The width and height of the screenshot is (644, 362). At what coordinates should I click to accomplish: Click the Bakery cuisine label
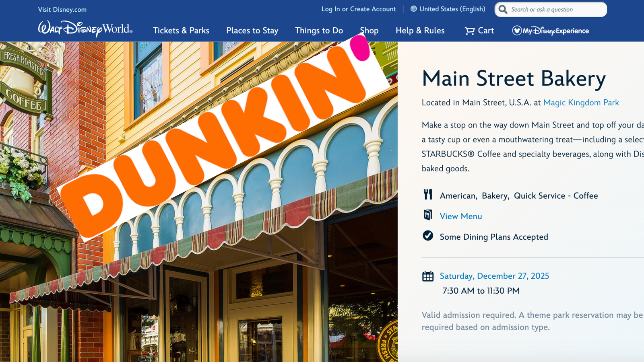pyautogui.click(x=495, y=196)
